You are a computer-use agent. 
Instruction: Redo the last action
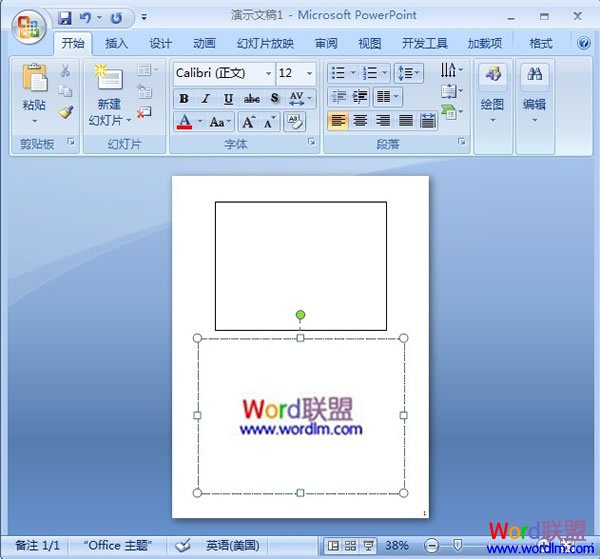[116, 18]
